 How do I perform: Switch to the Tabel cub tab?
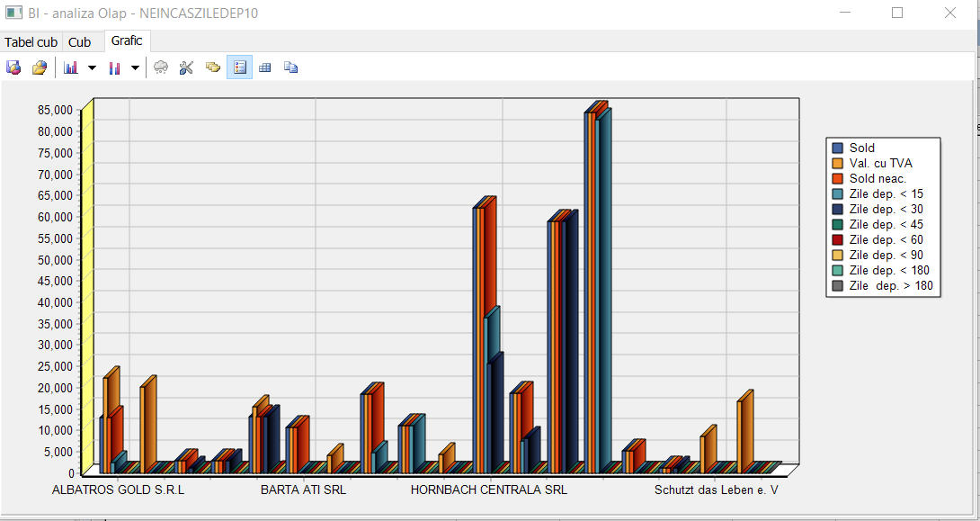[x=31, y=42]
